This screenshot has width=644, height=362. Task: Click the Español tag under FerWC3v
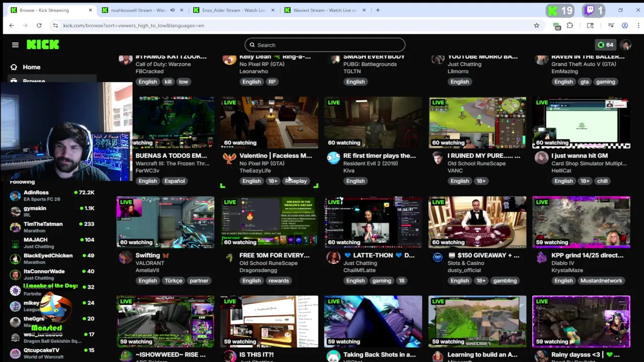(x=175, y=181)
